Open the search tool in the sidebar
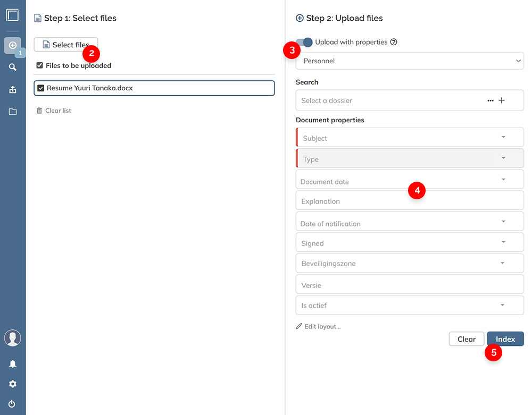Viewport: 532px width, 415px height. pos(12,67)
